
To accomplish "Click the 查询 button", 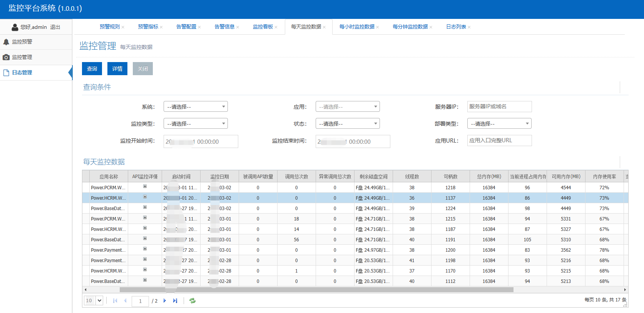I will click(92, 69).
